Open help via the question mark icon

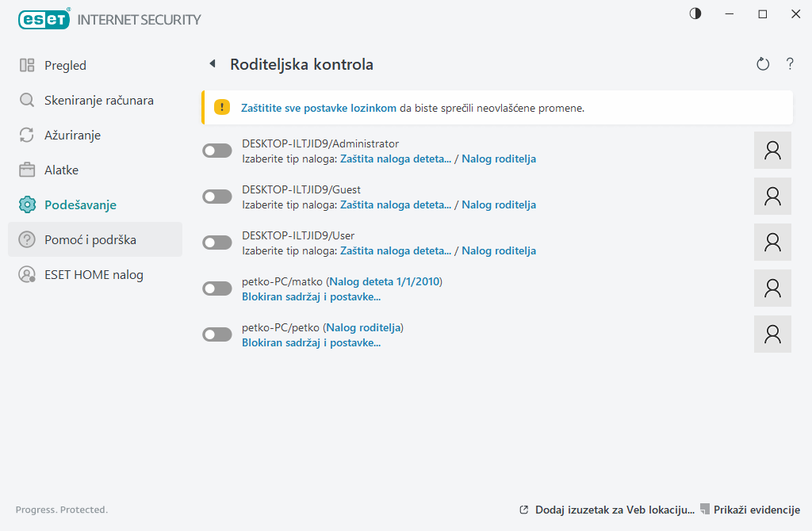790,63
